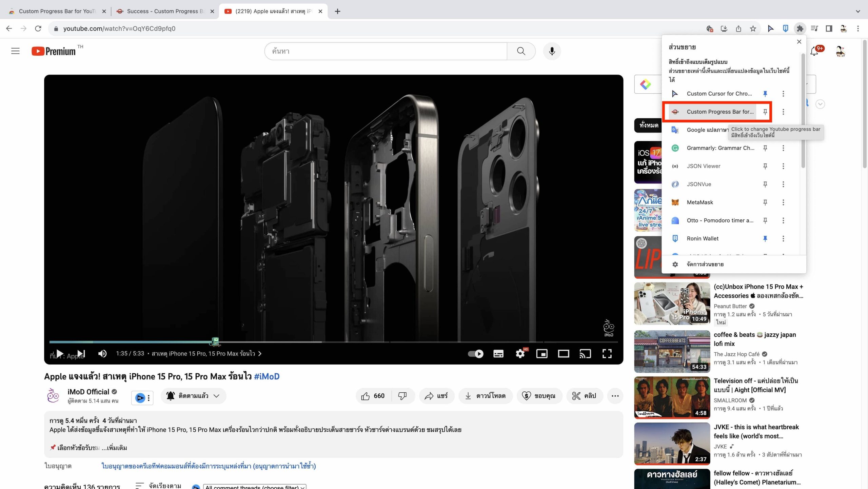Click the Share video button
The image size is (868, 489).
[x=436, y=396]
